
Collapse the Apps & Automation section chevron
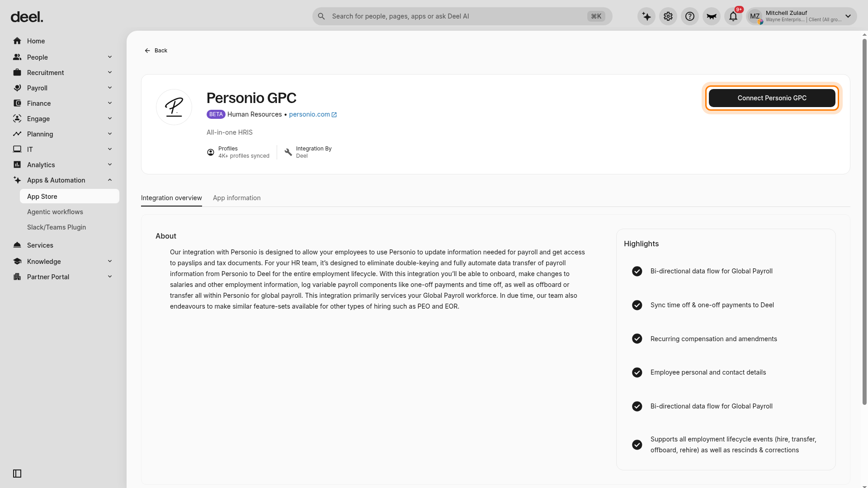pyautogui.click(x=110, y=180)
